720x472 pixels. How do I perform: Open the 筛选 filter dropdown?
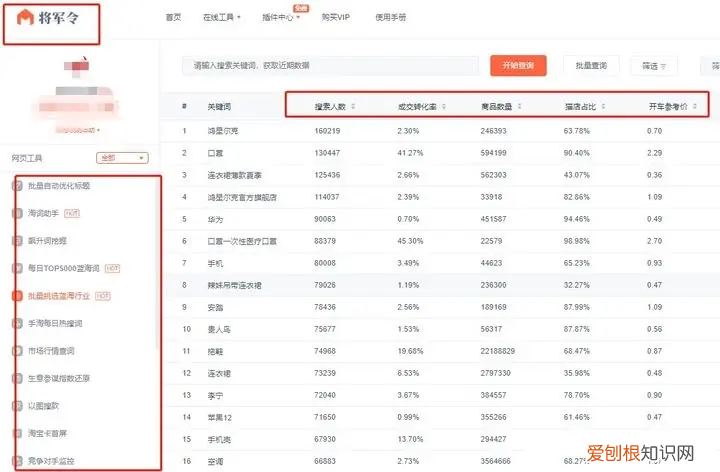(x=654, y=66)
